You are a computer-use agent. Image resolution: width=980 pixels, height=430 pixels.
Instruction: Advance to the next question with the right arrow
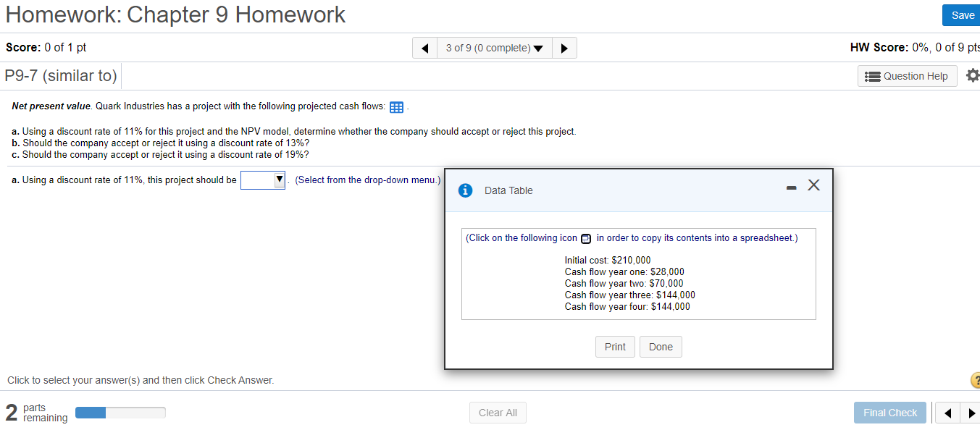coord(564,47)
